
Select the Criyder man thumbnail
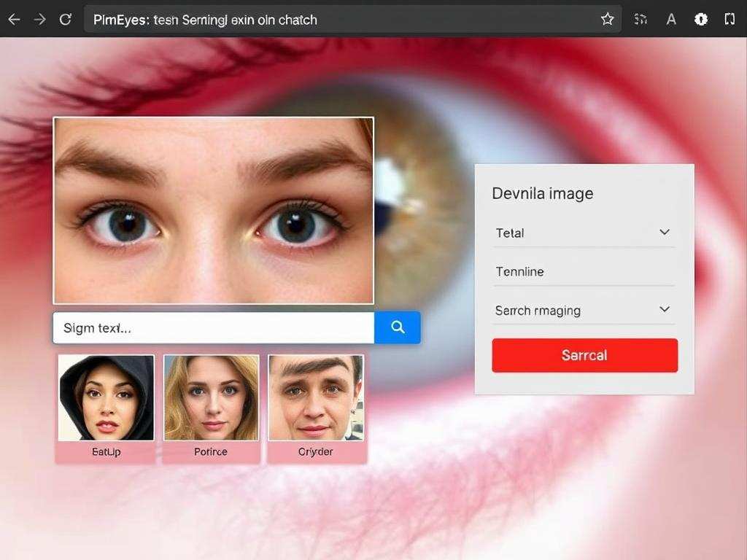pos(316,397)
